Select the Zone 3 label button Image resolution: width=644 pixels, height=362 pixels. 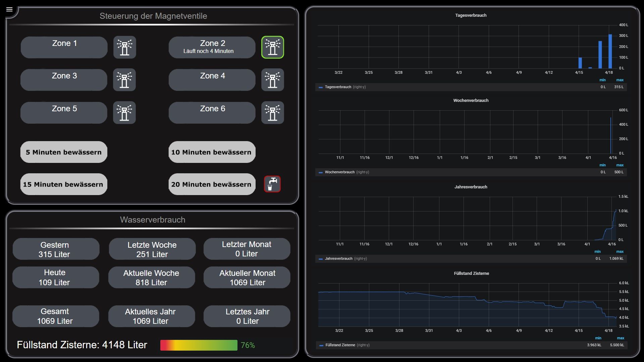(64, 80)
